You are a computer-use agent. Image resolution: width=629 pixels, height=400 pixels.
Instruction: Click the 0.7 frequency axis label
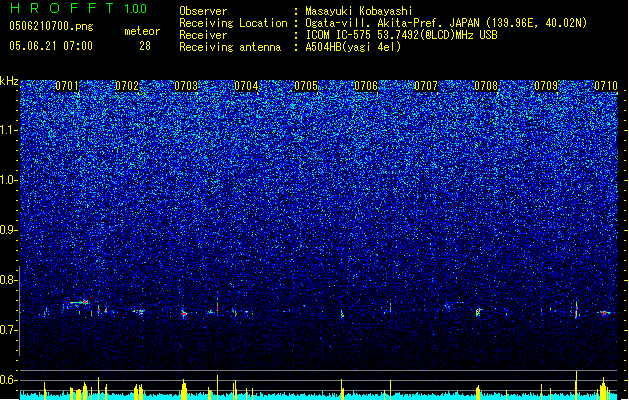click(8, 330)
